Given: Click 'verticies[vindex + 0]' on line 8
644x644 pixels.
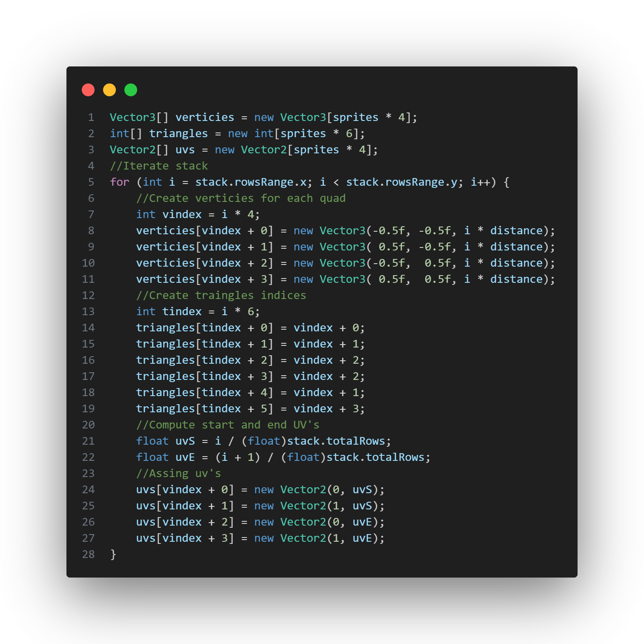Looking at the screenshot, I should 205,230.
